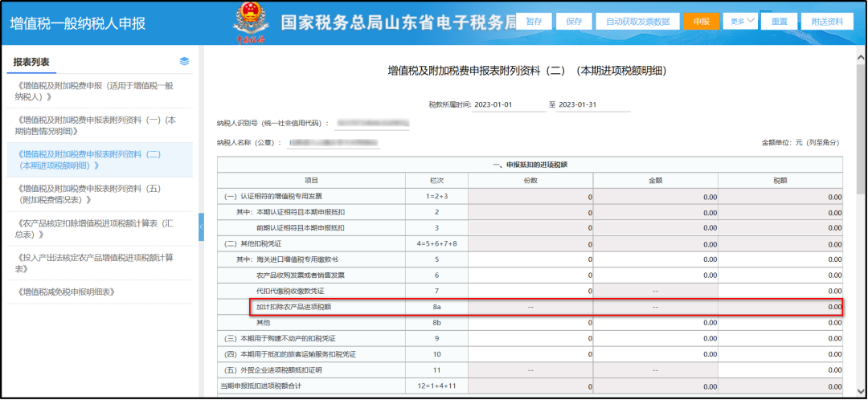Open 农产品核定扣除增值税进项税额计算表(汇总表)
Image resolution: width=868 pixels, height=400 pixels.
[x=100, y=228]
